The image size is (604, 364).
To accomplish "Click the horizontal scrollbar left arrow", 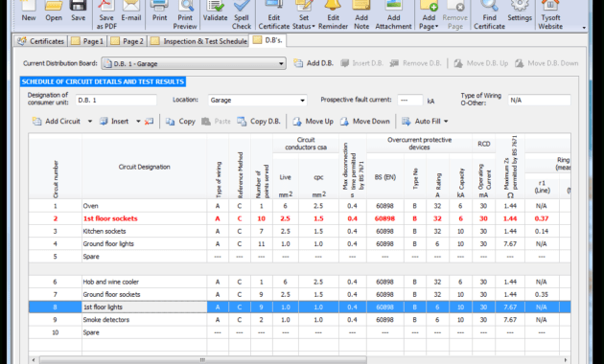I will [x=34, y=360].
